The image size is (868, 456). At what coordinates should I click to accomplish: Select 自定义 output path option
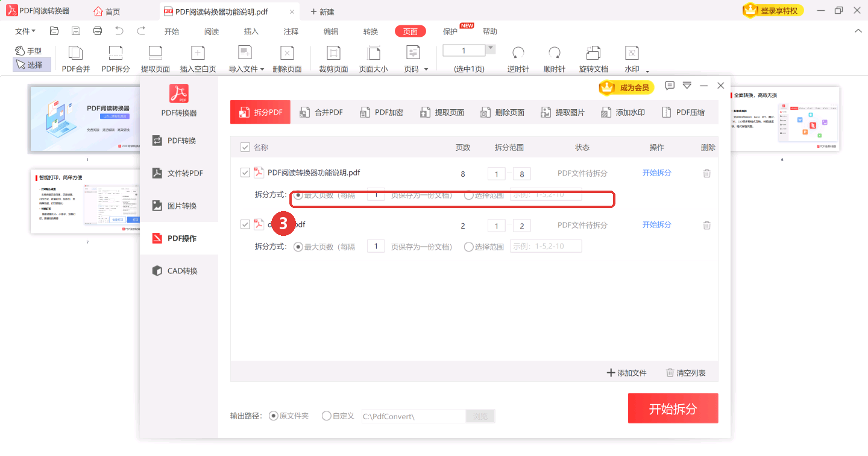(327, 416)
